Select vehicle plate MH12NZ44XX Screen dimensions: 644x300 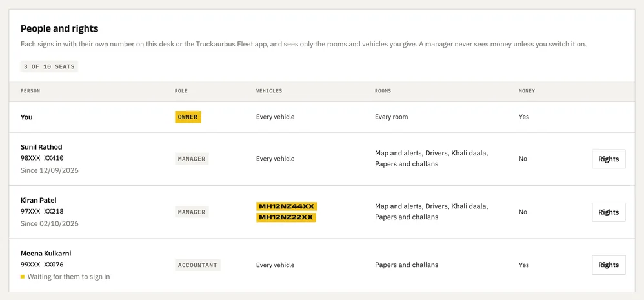(x=287, y=206)
